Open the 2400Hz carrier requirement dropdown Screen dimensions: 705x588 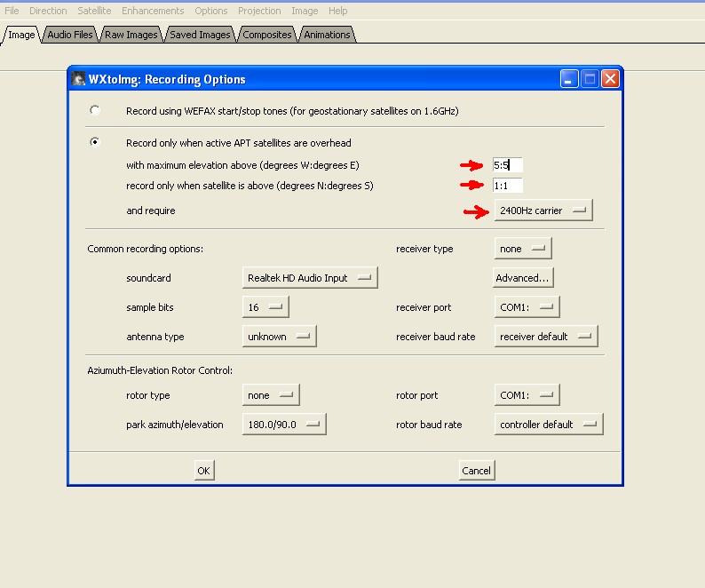point(543,211)
